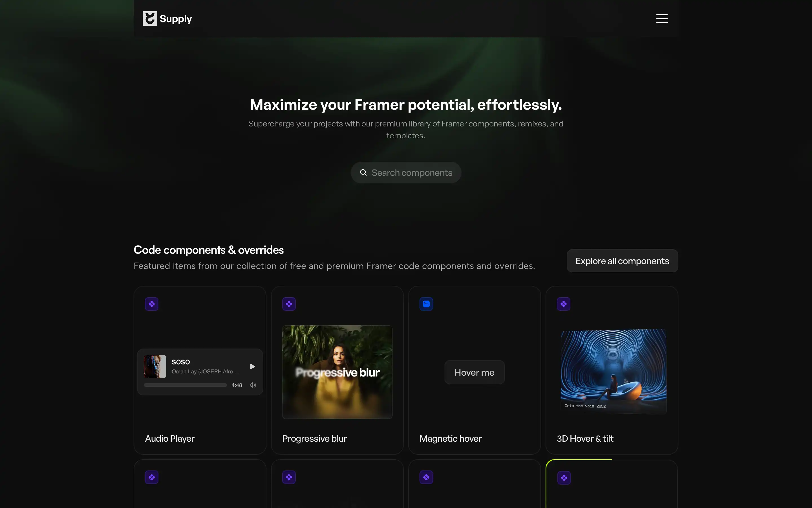Open the Progressive blur preview image
Screen dimensions: 812x508
coord(337,372)
